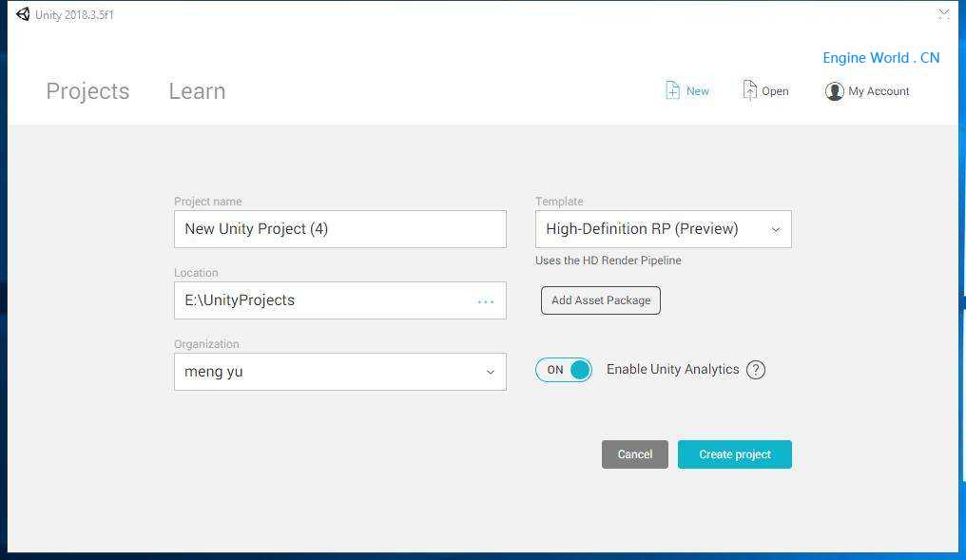The height and width of the screenshot is (560, 966).
Task: Switch to the Projects tab
Action: tap(87, 91)
